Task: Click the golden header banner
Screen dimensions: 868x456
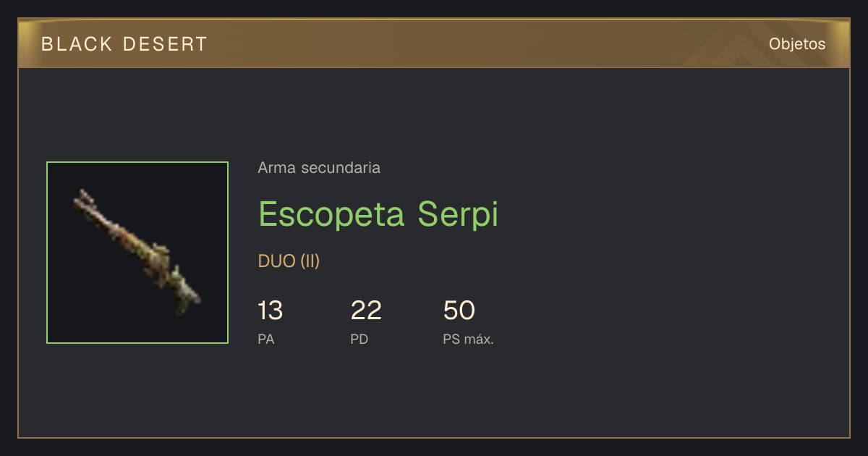Action: (434, 43)
